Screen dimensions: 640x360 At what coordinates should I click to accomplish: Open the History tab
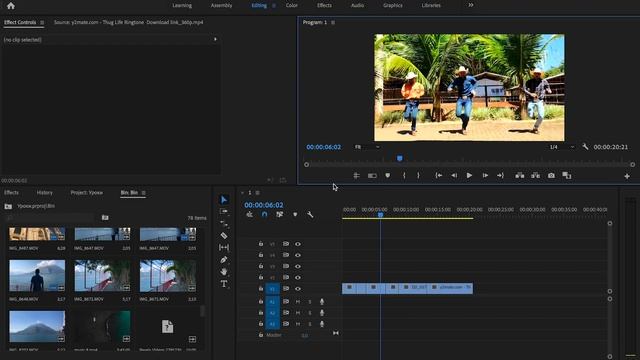pos(44,193)
